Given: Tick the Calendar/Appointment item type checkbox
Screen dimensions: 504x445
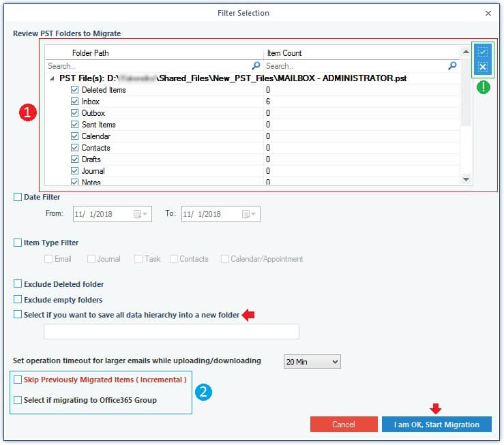Looking at the screenshot, I should point(224,259).
